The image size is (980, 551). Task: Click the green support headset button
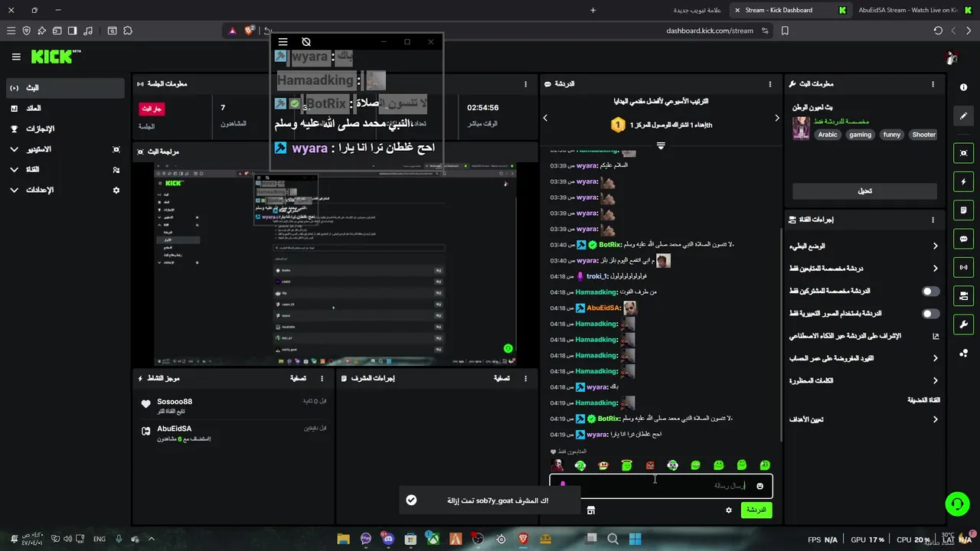(x=957, y=504)
